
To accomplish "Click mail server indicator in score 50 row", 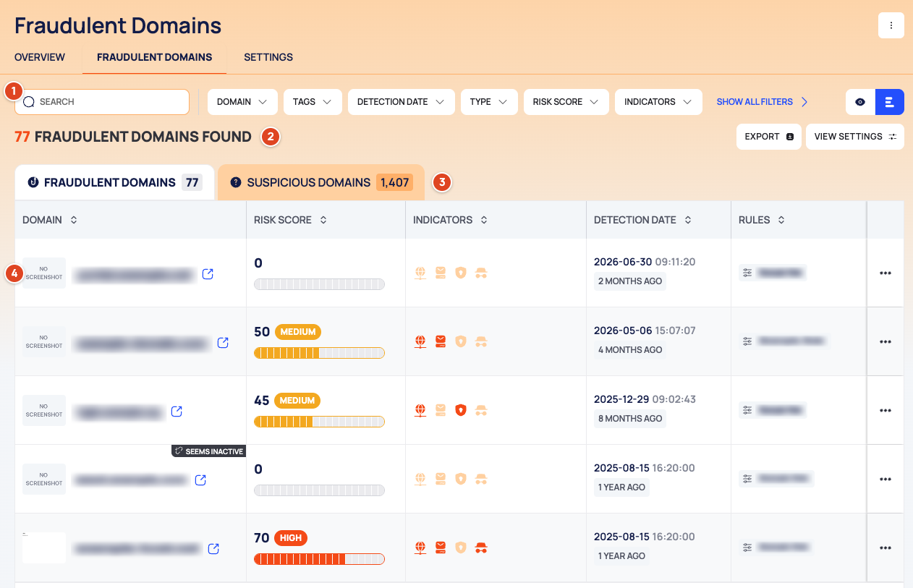I will (x=440, y=341).
